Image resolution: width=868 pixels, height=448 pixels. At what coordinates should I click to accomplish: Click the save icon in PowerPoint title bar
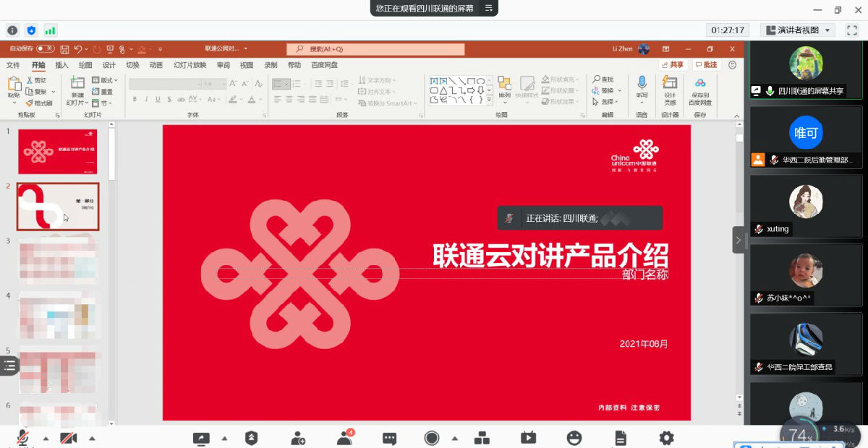[64, 49]
